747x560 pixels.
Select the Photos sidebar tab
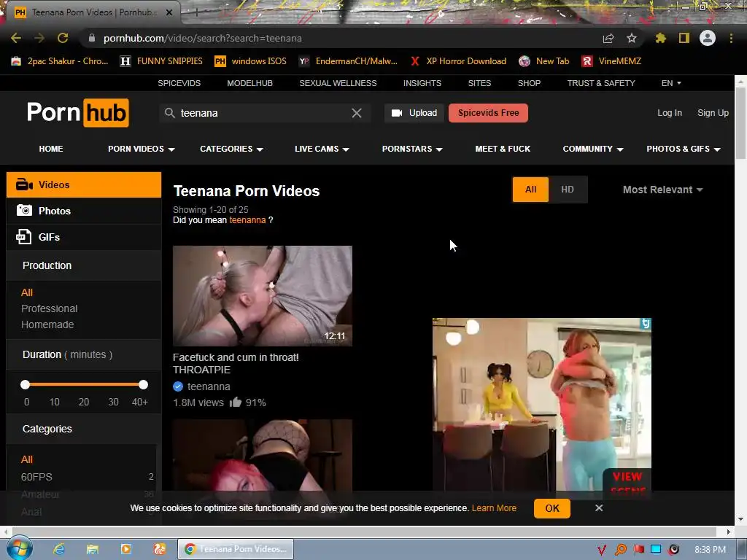(x=84, y=211)
